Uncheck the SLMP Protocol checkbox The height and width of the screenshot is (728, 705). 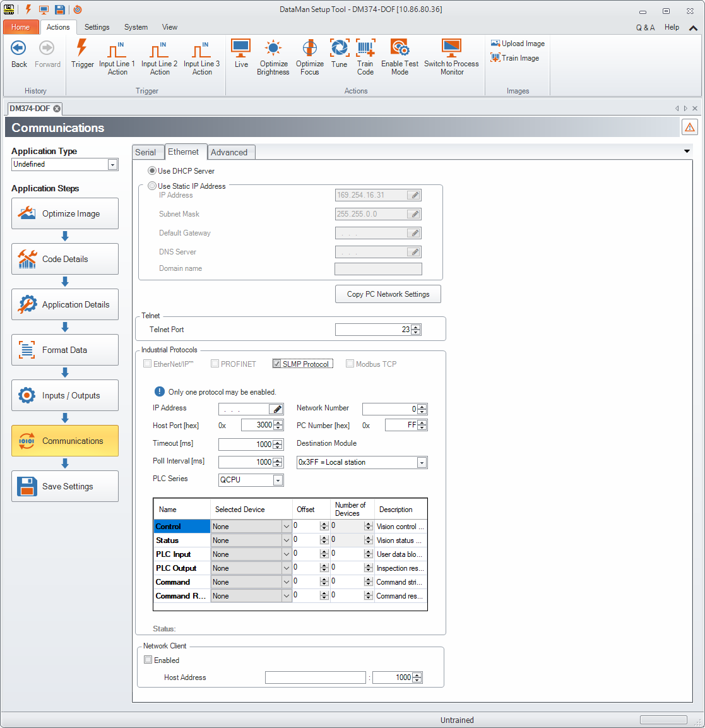click(x=276, y=364)
